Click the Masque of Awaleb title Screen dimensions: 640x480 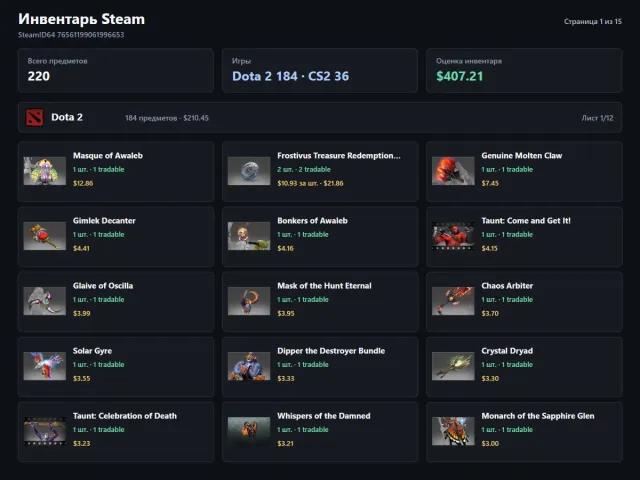(x=108, y=156)
